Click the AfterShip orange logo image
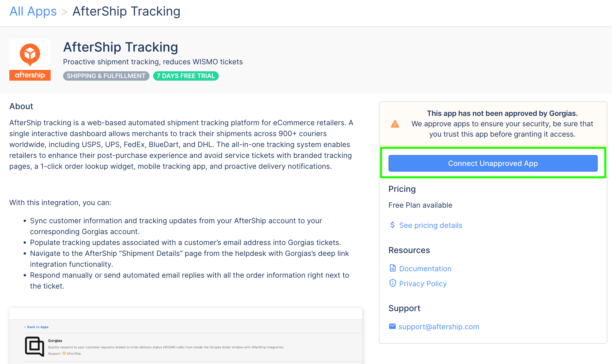 30,60
